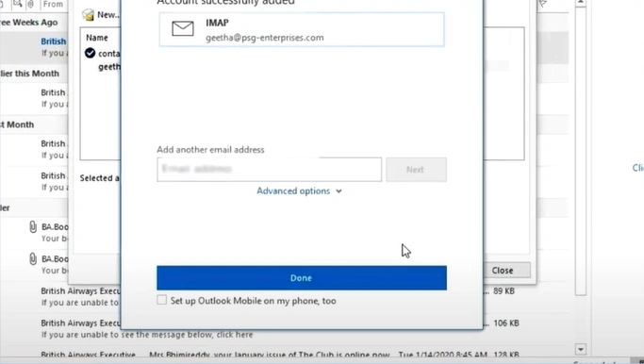Expand Advanced options link
Screen dimensions: 644x364
[299, 191]
